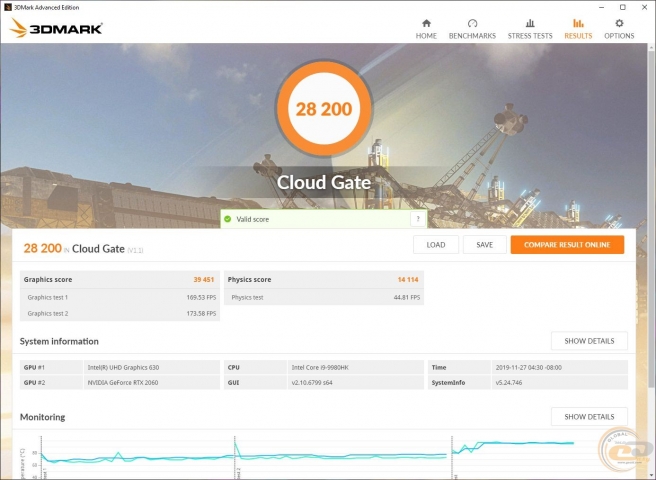This screenshot has width=656, height=480.
Task: Click the Physics score value 14 114
Action: pos(408,280)
